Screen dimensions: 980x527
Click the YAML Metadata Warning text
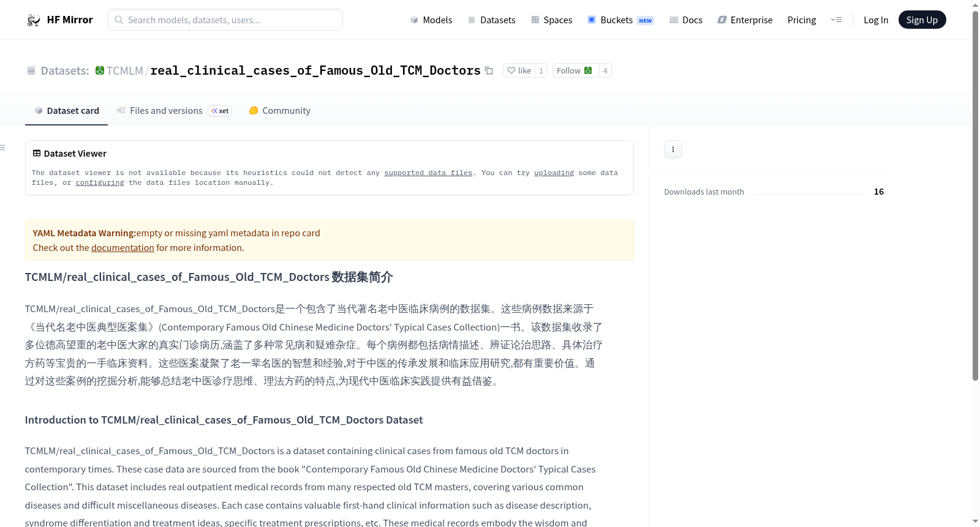[x=84, y=233]
